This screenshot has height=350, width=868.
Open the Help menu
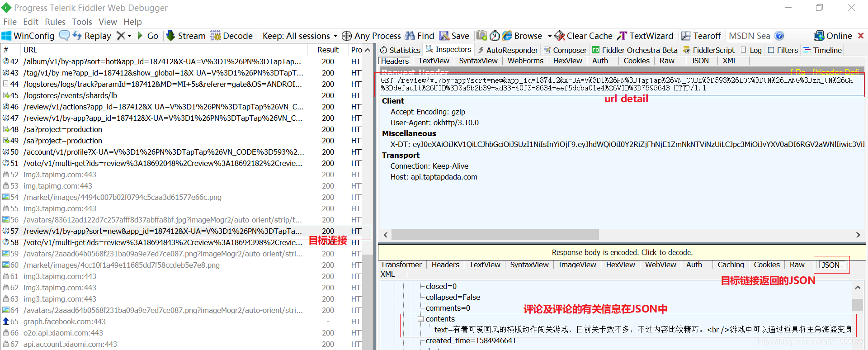132,22
